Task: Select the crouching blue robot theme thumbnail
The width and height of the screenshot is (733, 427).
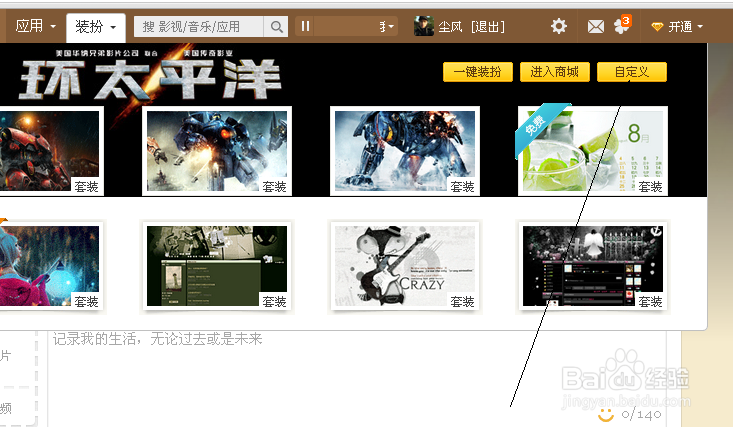Action: click(405, 151)
